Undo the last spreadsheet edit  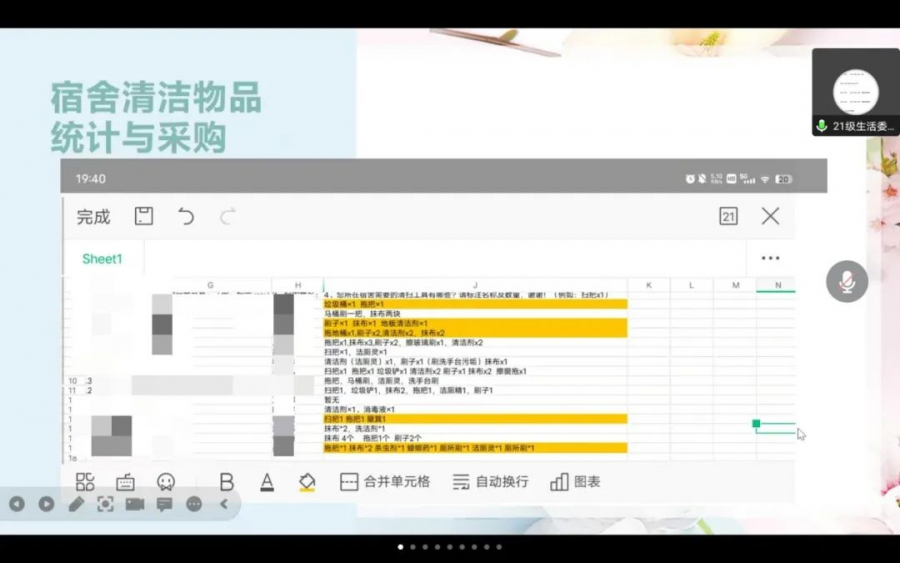pos(186,216)
